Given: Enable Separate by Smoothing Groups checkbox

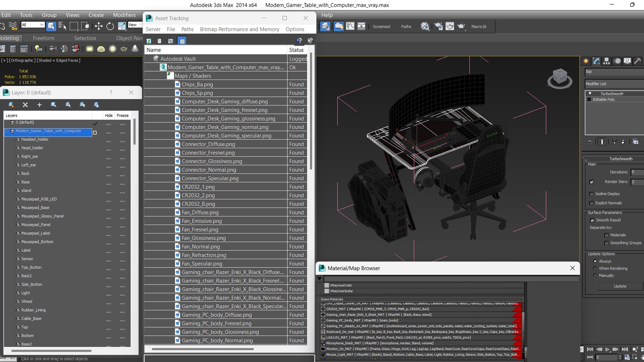Looking at the screenshot, I should tap(606, 243).
